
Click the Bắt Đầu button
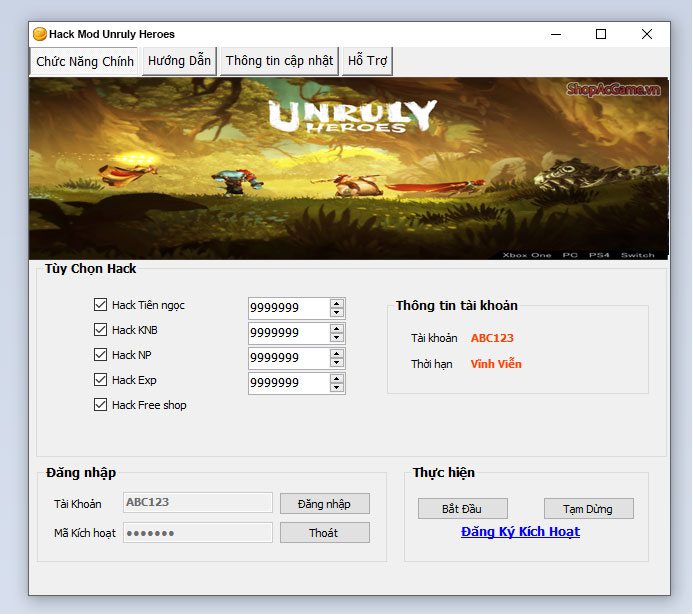462,509
